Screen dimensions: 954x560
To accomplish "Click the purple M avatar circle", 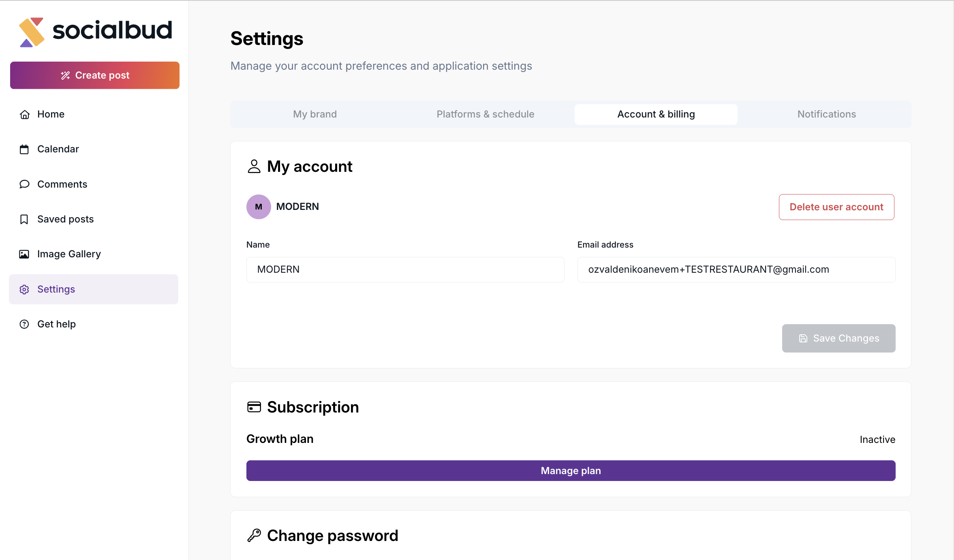I will click(x=259, y=207).
